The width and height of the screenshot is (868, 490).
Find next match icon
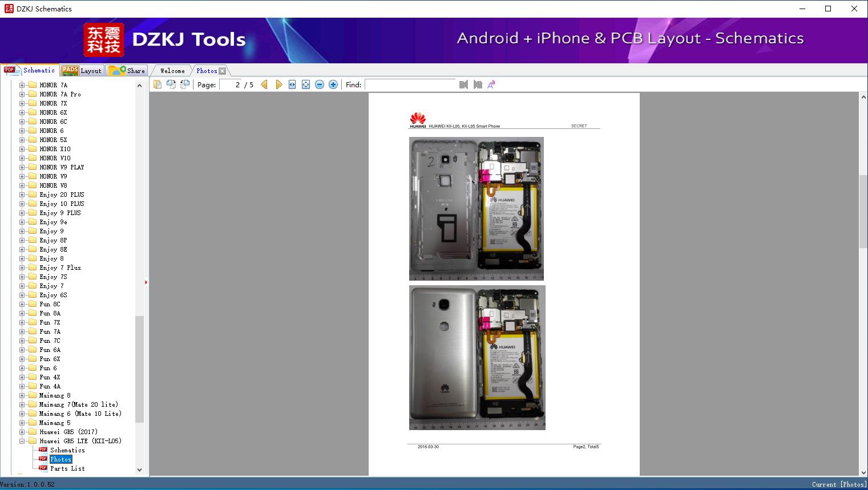(478, 84)
